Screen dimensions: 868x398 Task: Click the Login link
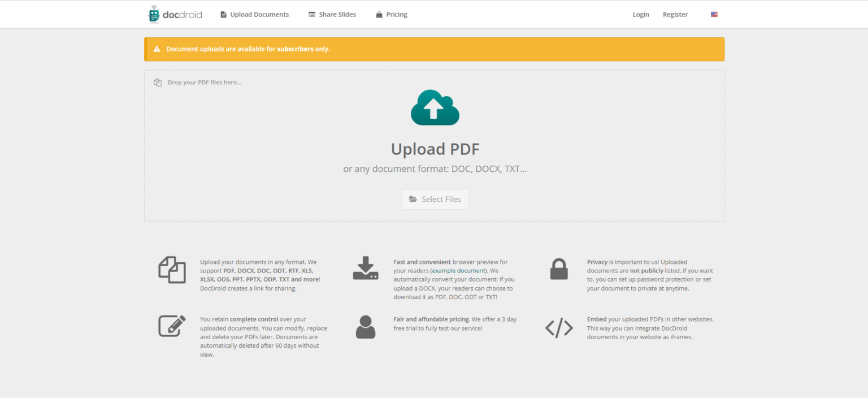pos(641,14)
